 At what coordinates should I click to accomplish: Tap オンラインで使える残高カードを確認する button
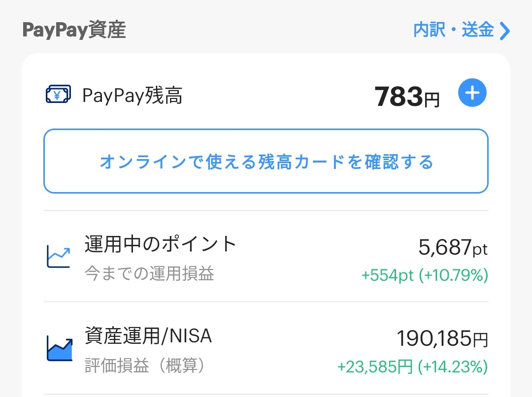tap(266, 161)
